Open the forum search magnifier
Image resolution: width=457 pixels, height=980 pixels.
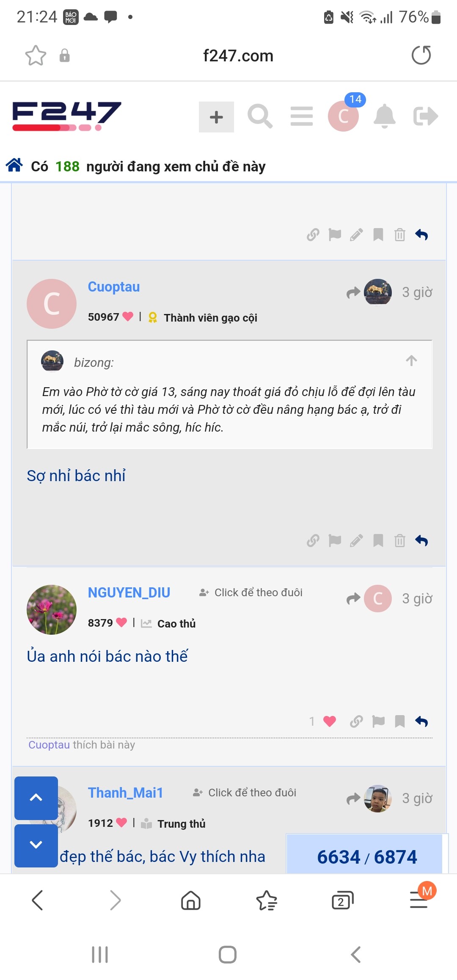pos(260,116)
